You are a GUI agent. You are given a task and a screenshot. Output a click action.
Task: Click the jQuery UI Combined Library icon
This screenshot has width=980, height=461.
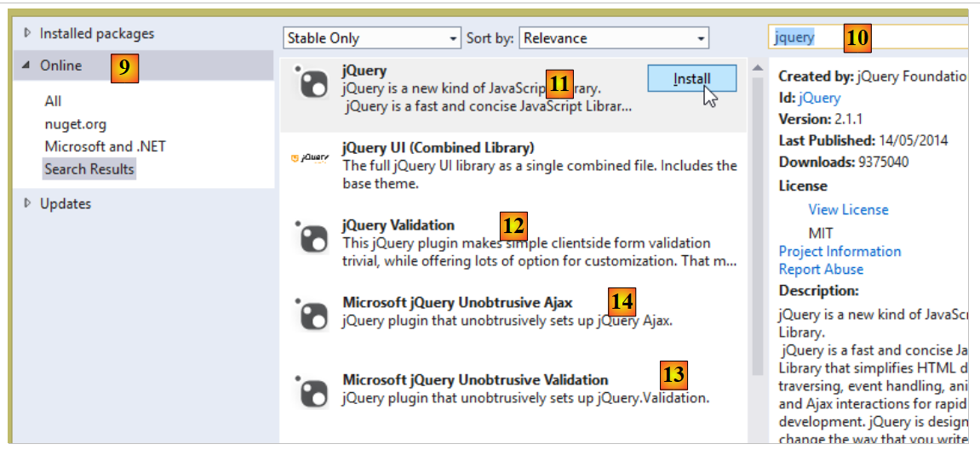click(310, 158)
